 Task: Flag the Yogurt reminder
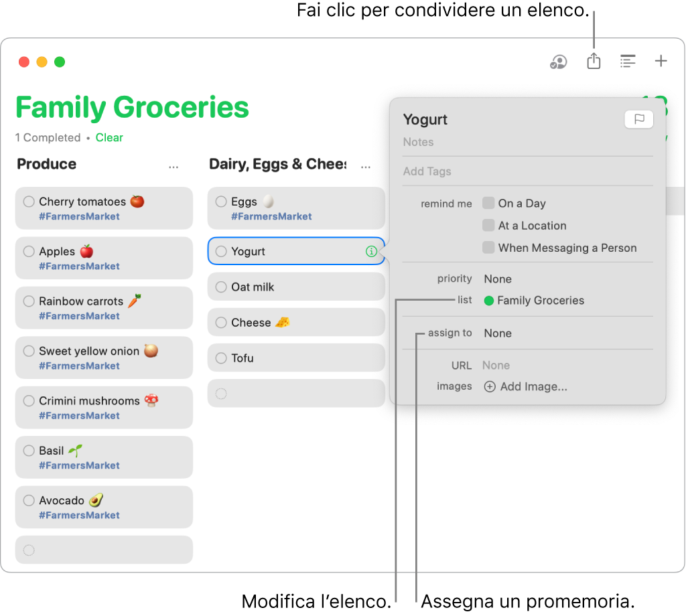(x=638, y=119)
